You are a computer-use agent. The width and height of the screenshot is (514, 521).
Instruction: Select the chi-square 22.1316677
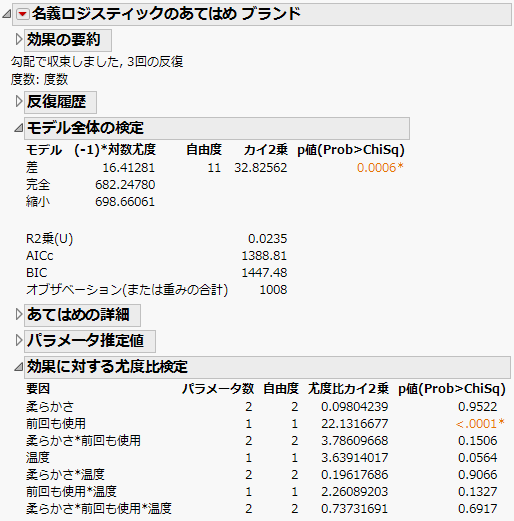355,424
